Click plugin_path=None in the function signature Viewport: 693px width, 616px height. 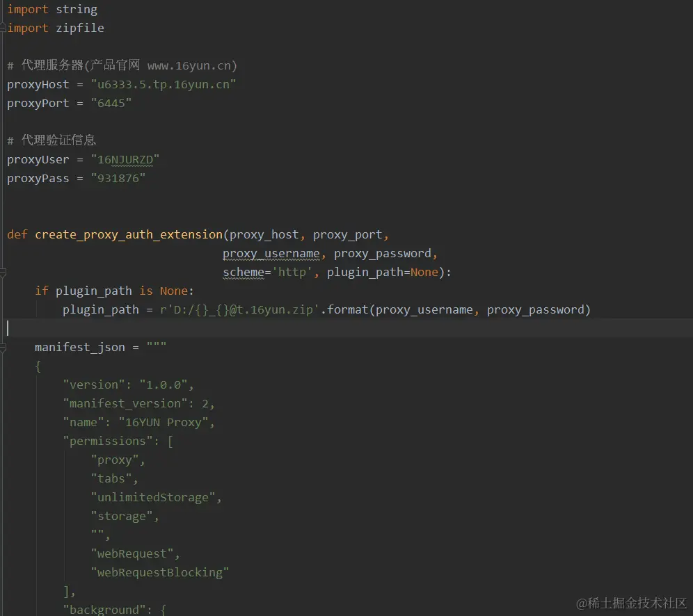point(383,272)
